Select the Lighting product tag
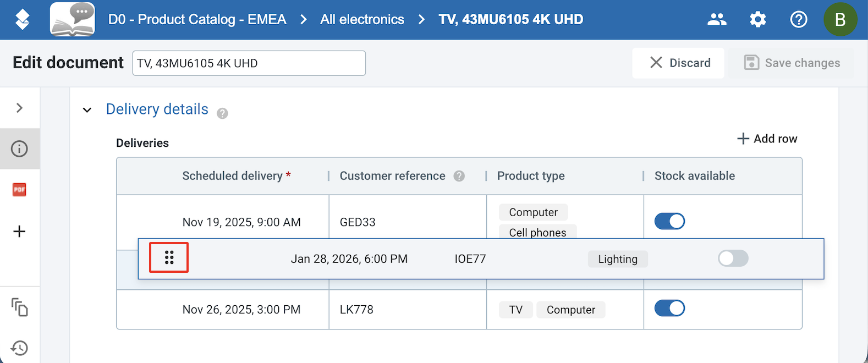The image size is (868, 363). point(618,259)
